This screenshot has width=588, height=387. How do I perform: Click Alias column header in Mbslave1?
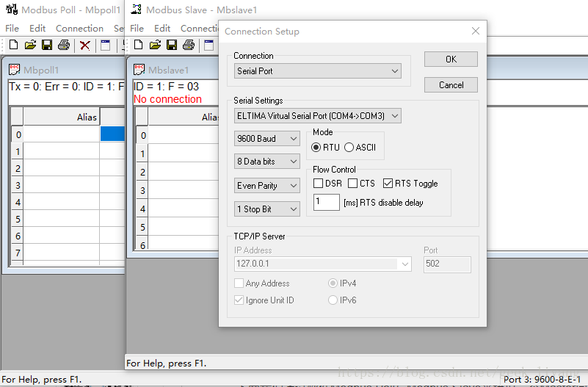184,117
